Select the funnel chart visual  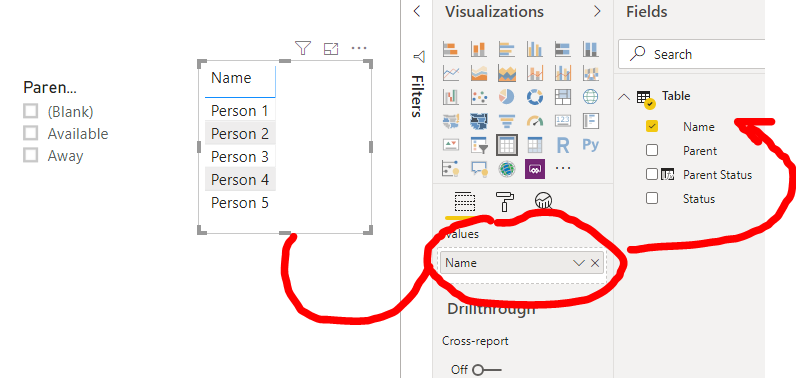tap(507, 121)
